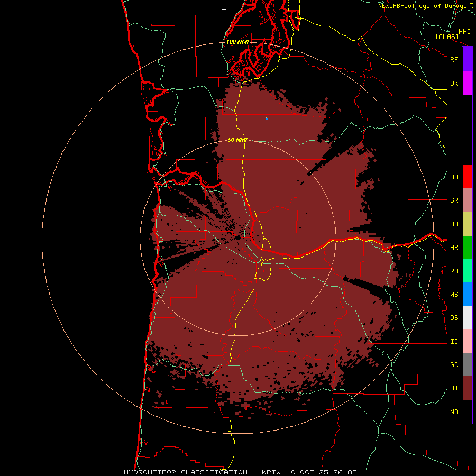This screenshot has height=476, width=476.
Task: Click the BD yellow legend swatch
Action: tap(467, 224)
